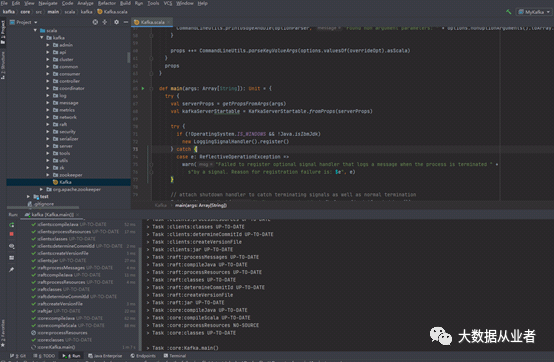The image size is (554, 362).
Task: Close the Kafka.scala editor tab
Action: (169, 22)
